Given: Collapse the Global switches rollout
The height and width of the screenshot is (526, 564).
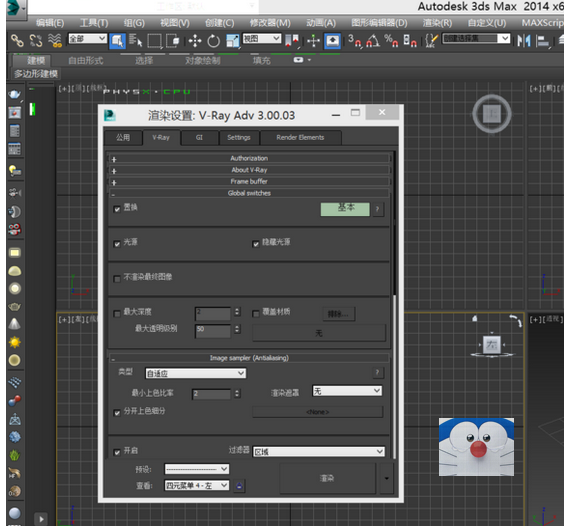Looking at the screenshot, I should (249, 193).
